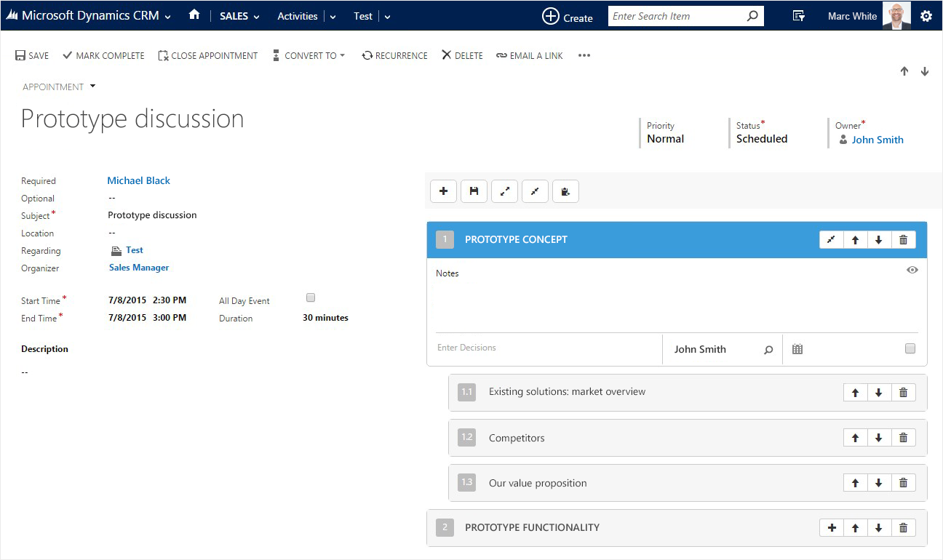Move Existing solutions item down
Screen dimensions: 943x560
[879, 393]
